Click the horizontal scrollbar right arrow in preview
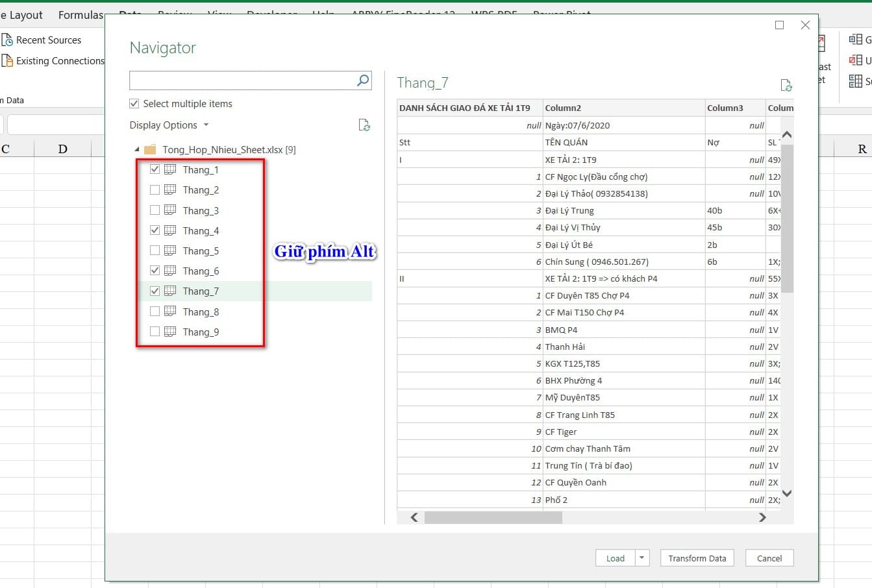The image size is (872, 588). tap(762, 517)
